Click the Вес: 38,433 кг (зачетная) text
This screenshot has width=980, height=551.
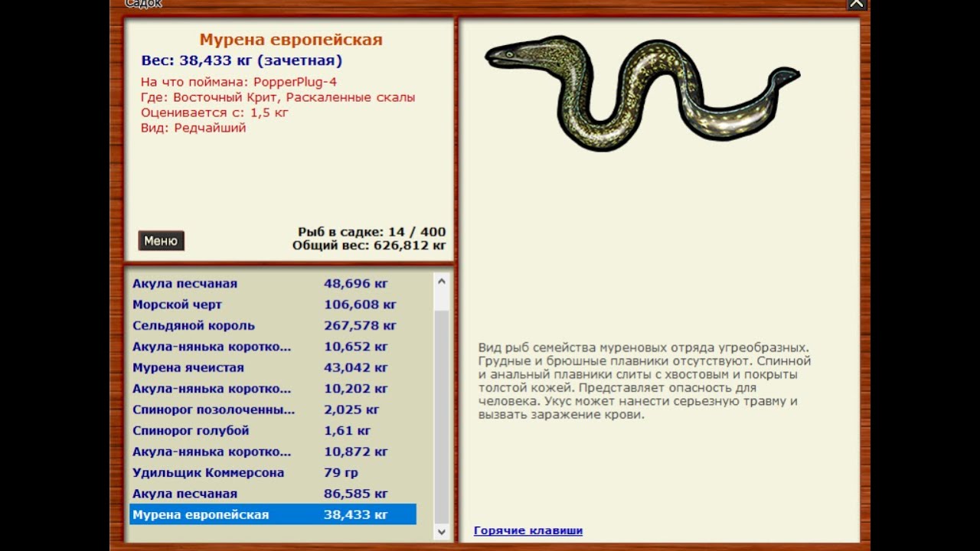click(x=242, y=60)
